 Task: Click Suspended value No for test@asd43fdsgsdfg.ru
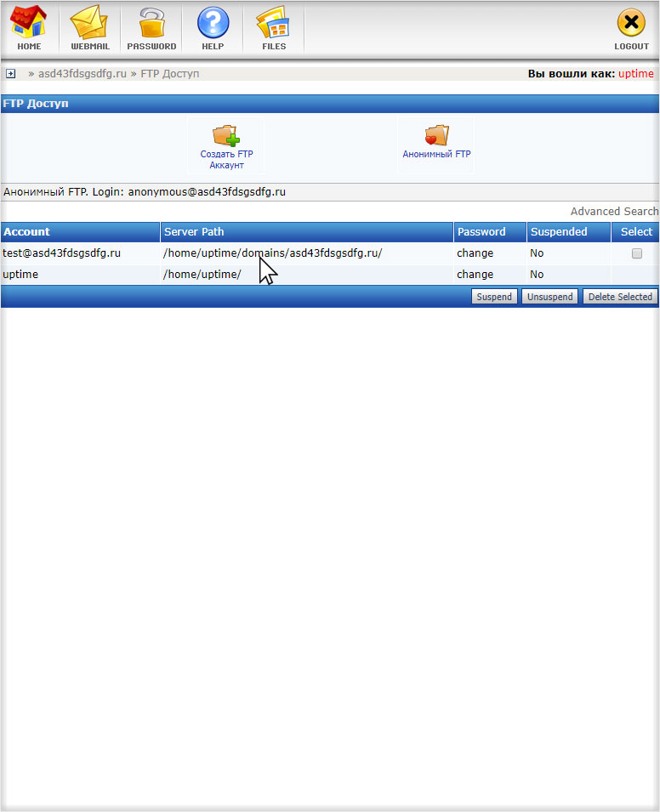537,253
